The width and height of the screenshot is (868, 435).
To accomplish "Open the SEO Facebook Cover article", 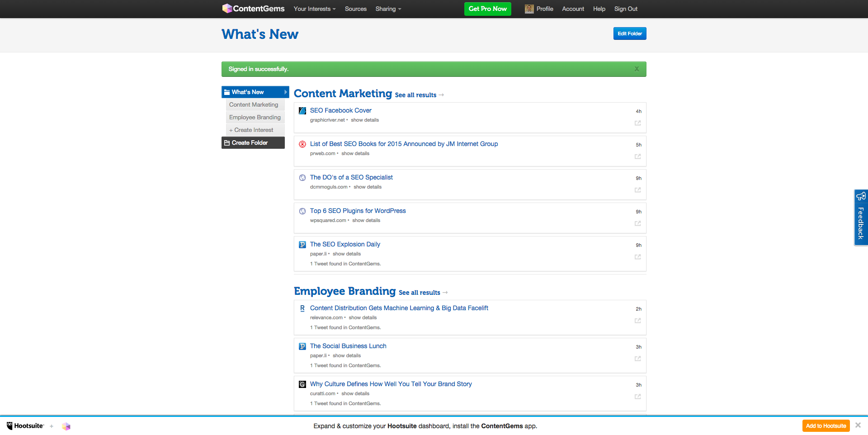I will (x=341, y=110).
